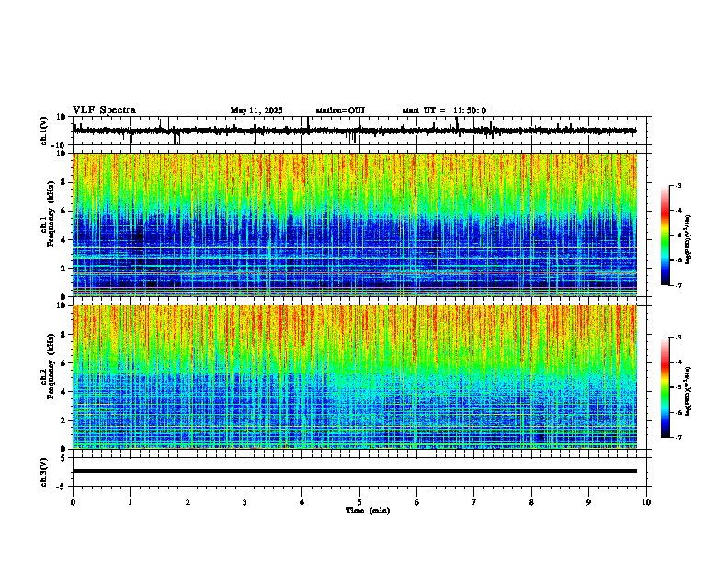Click the "6" kHz tick on ch.1 axis

click(63, 211)
